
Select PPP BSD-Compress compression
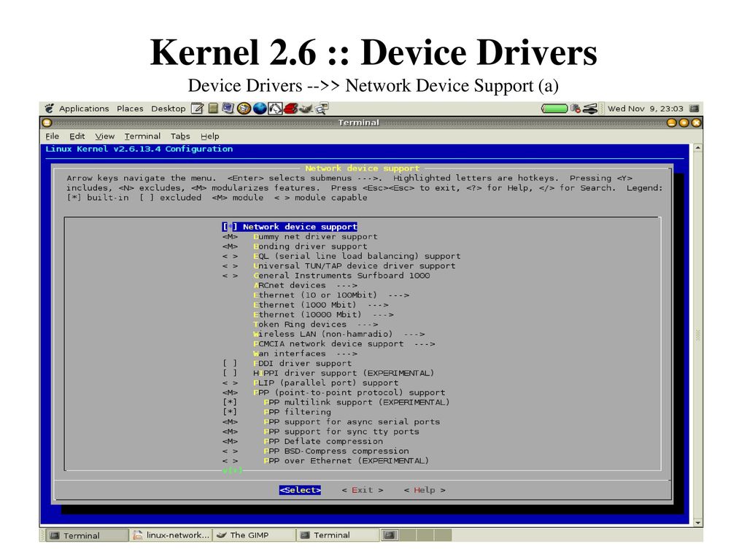pos(315,451)
